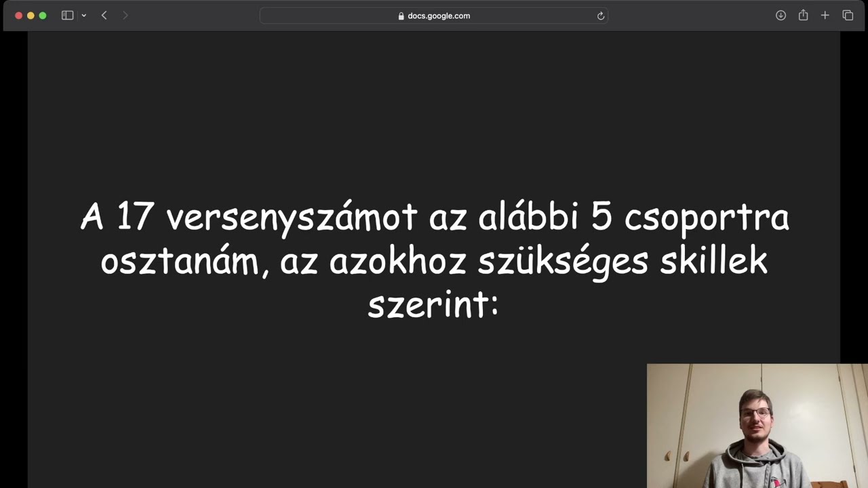
Task: Click the line "osztanám, az azokhoz szükséges skillek"
Action: pos(434,261)
